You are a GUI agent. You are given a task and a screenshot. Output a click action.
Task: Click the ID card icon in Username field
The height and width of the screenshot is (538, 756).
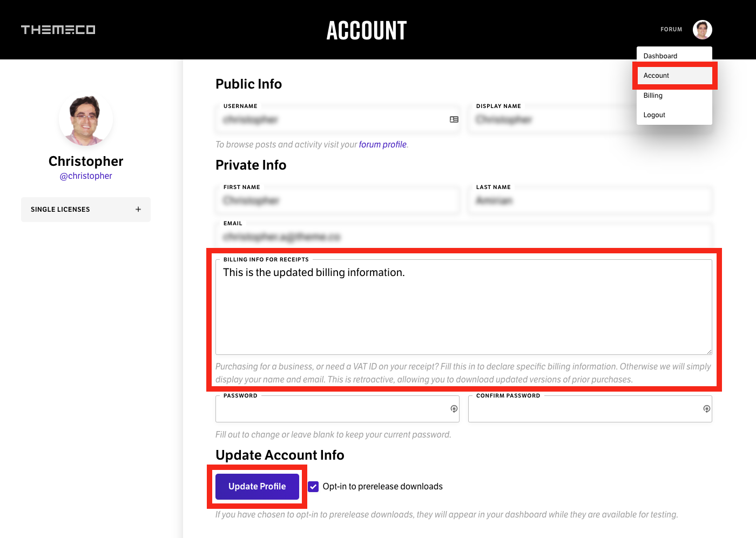point(454,119)
